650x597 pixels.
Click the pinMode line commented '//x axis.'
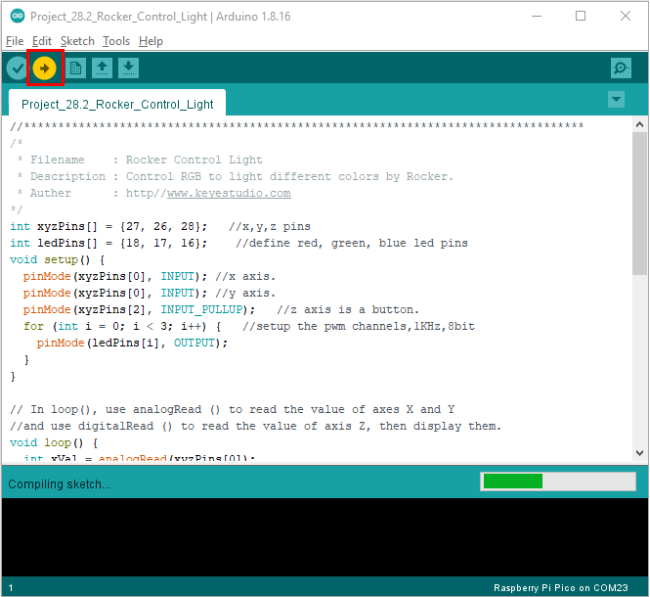(x=149, y=276)
